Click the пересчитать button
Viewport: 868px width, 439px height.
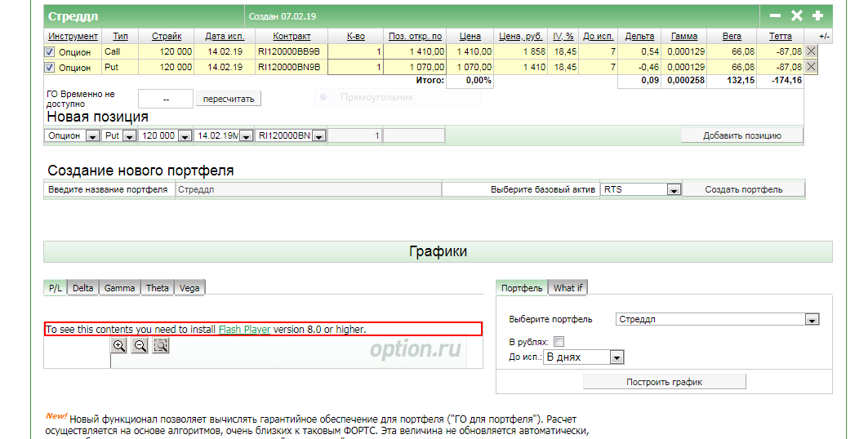pyautogui.click(x=229, y=99)
